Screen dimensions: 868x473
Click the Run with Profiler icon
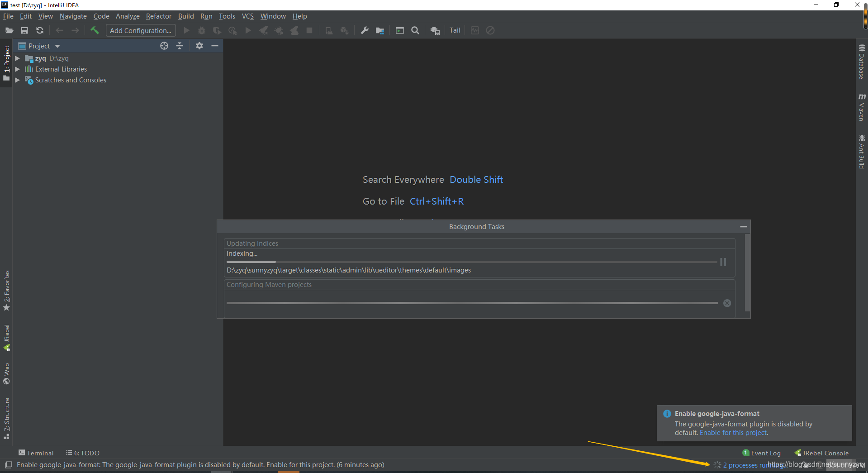click(x=232, y=30)
